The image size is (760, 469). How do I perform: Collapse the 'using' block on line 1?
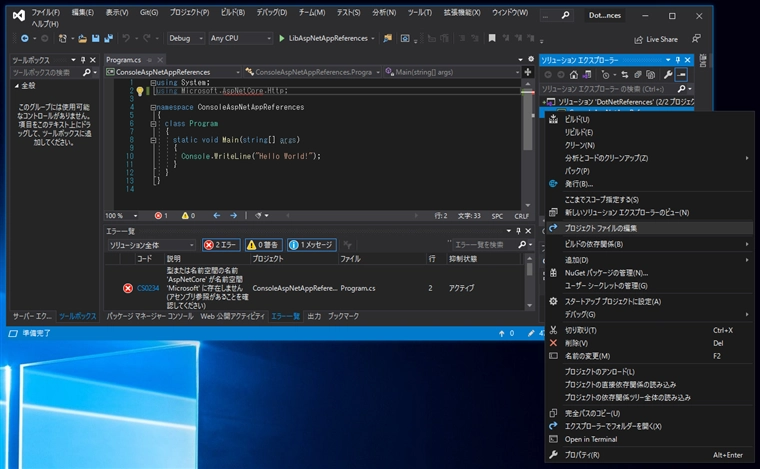(x=153, y=83)
